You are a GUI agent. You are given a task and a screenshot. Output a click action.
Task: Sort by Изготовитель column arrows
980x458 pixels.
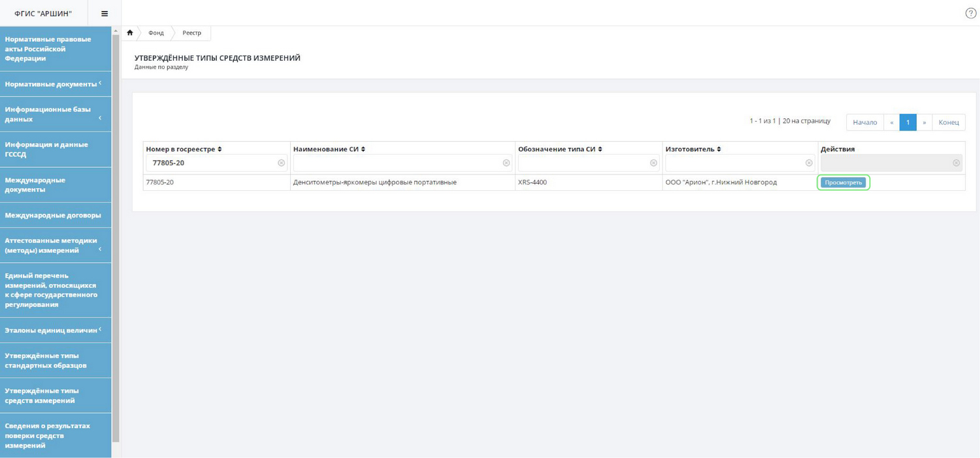pos(719,150)
